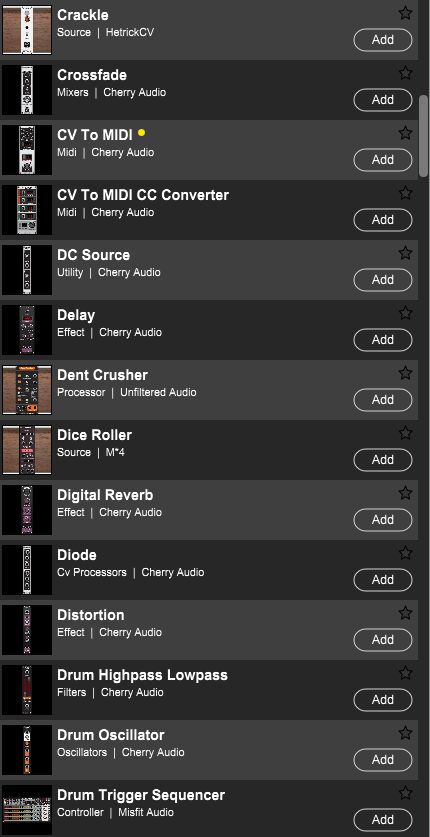Click the Drum Oscillator module thumbnail
The height and width of the screenshot is (837, 430).
[27, 750]
